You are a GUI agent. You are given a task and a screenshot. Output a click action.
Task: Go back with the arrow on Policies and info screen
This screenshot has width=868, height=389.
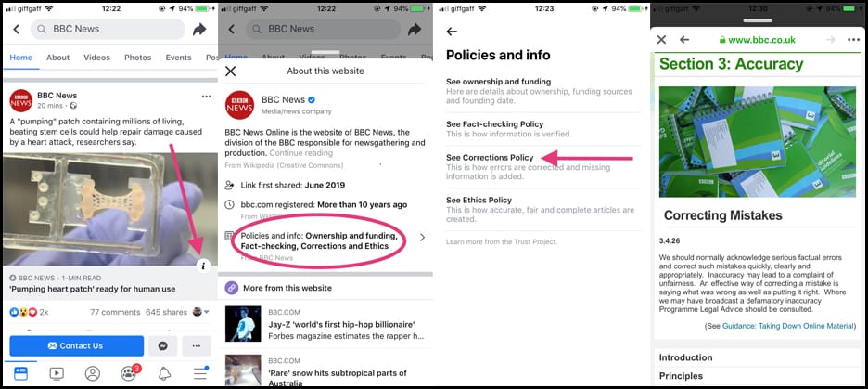(452, 32)
